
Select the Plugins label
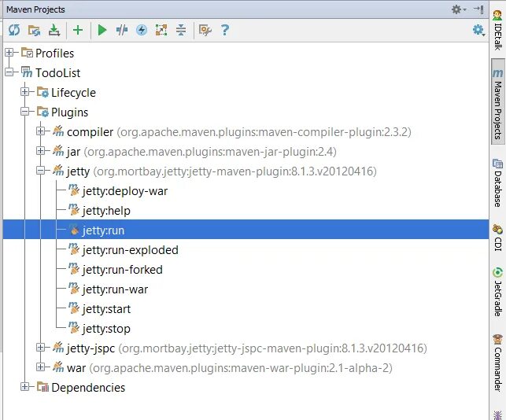[x=70, y=112]
